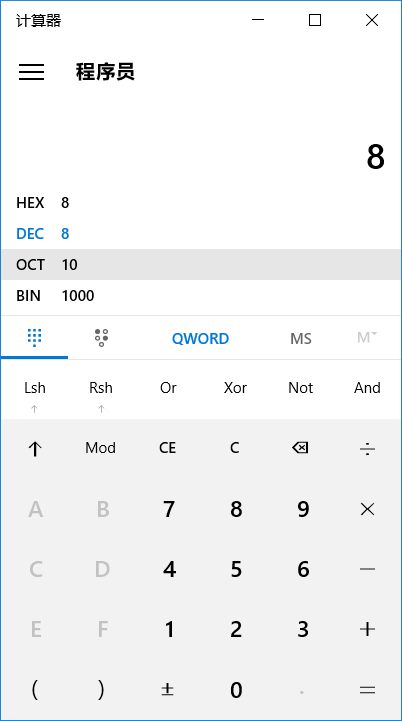Toggle the shift up-arrow key
Image resolution: width=402 pixels, height=721 pixels.
[34, 448]
